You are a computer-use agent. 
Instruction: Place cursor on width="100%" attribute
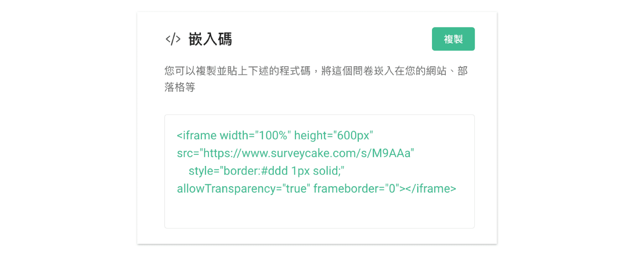255,136
